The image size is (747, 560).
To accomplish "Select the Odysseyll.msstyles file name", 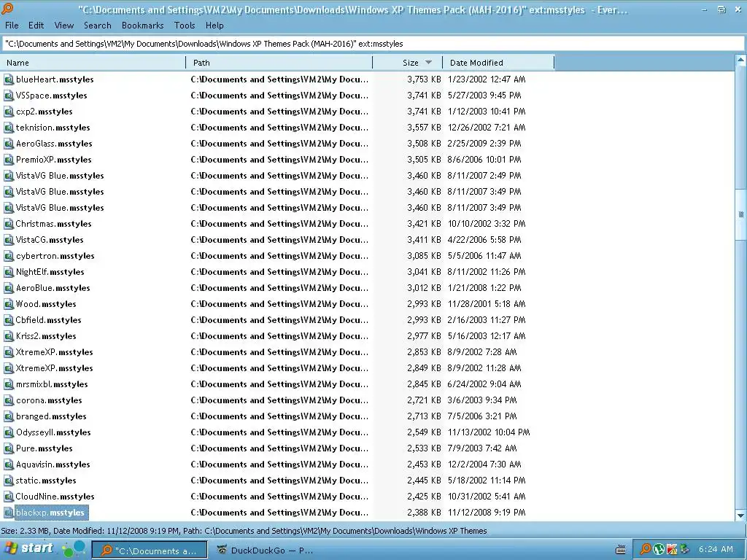I will [53, 432].
